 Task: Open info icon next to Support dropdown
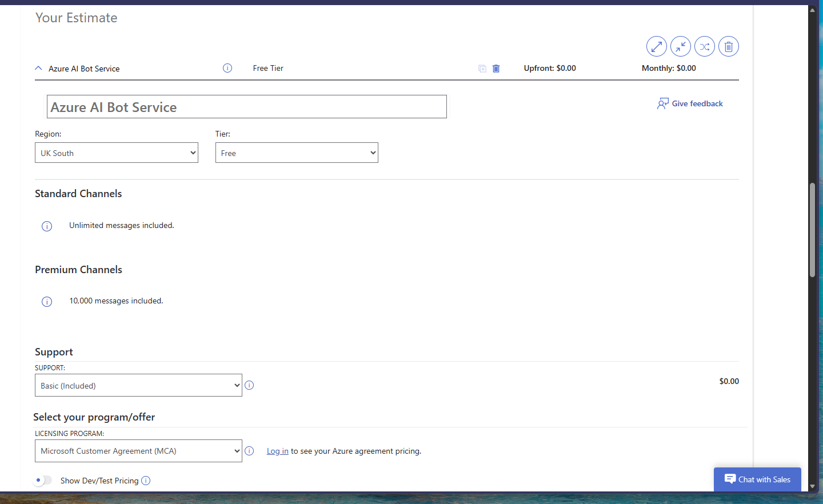249,385
